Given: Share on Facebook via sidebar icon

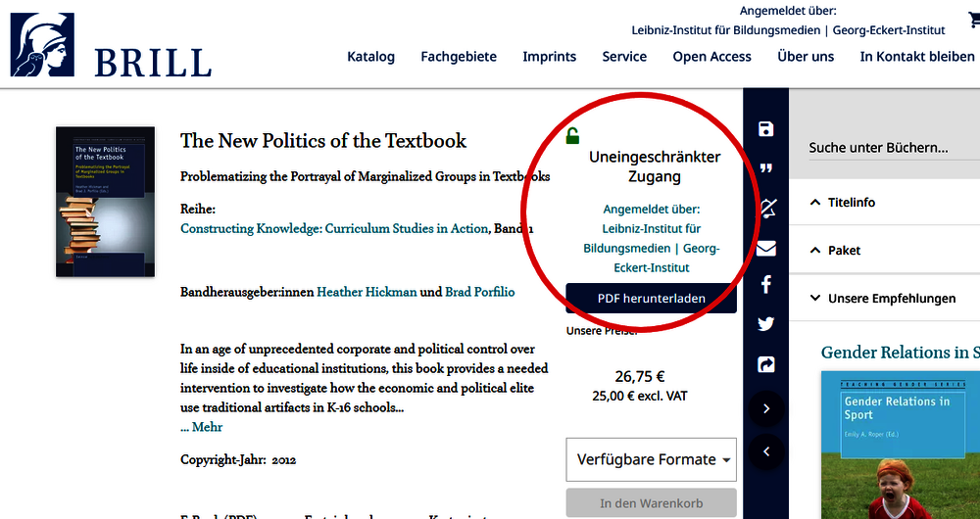Looking at the screenshot, I should point(766,285).
